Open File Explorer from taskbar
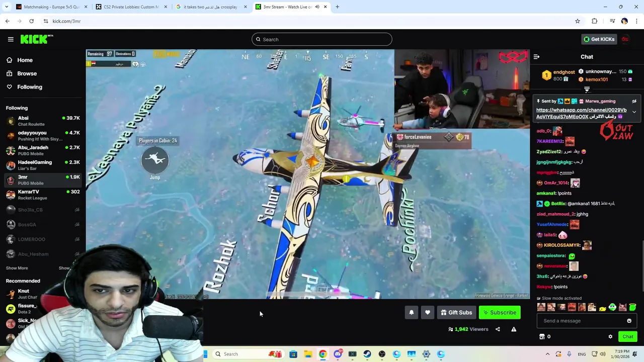644x362 pixels. coord(308,354)
